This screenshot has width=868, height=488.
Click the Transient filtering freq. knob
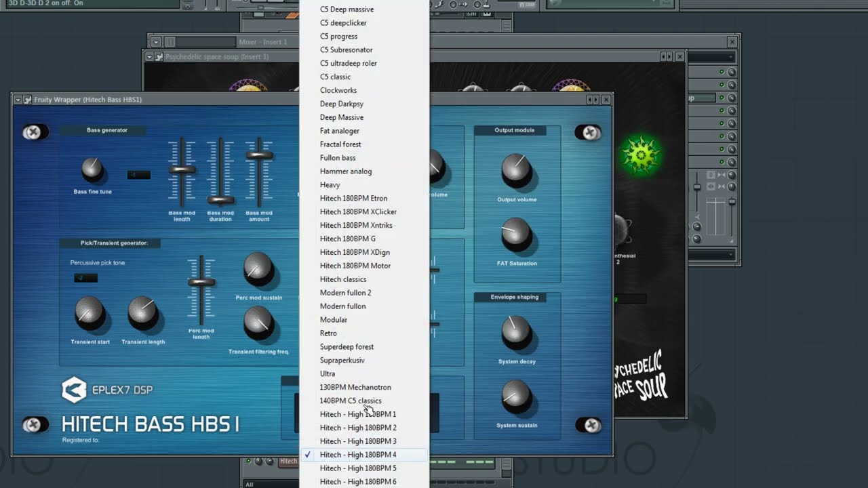tap(258, 323)
